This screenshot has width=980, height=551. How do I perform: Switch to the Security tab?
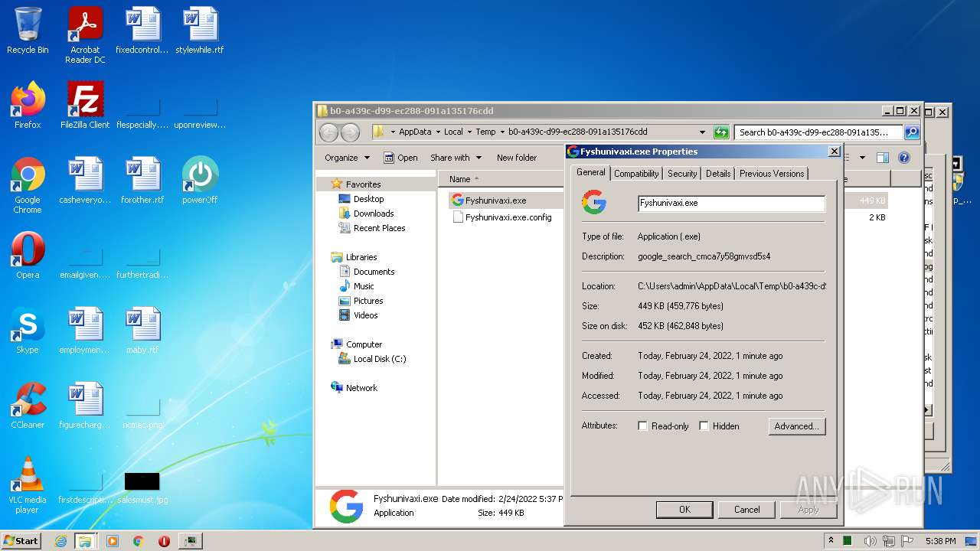point(682,174)
